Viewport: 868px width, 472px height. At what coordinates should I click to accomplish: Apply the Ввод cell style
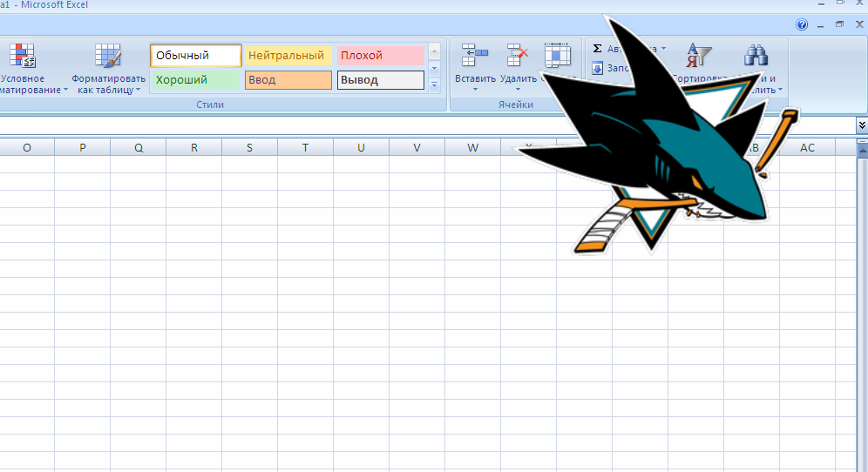[288, 79]
